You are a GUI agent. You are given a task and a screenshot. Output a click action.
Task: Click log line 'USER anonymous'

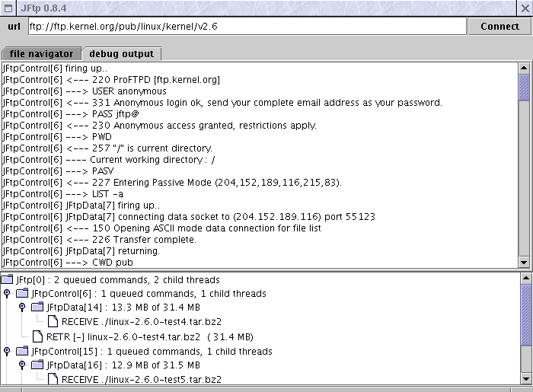(x=85, y=91)
